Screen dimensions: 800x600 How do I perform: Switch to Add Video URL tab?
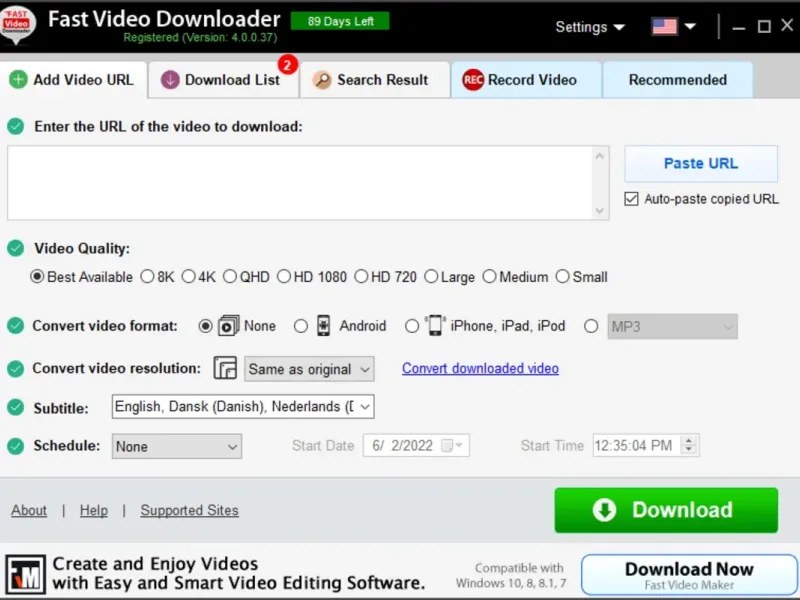coord(74,80)
